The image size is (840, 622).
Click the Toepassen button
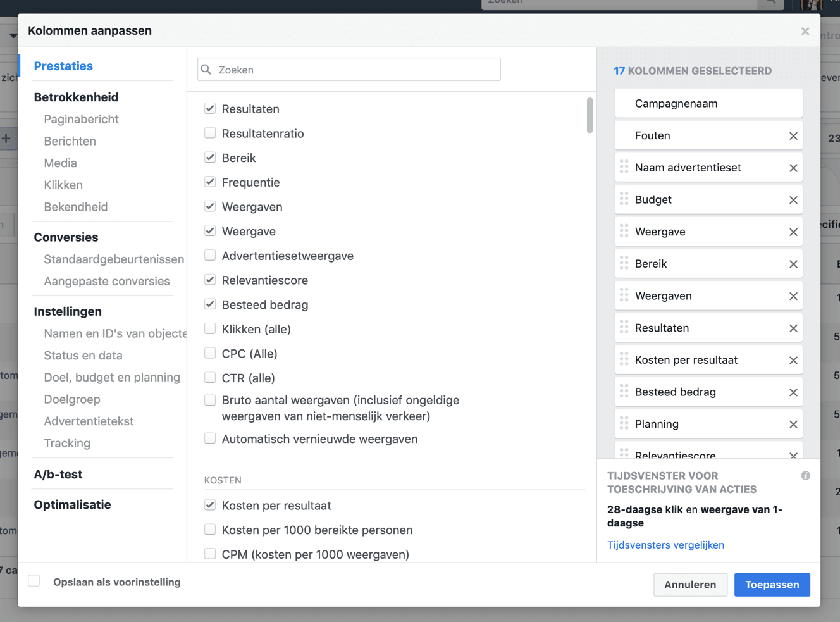tap(772, 585)
